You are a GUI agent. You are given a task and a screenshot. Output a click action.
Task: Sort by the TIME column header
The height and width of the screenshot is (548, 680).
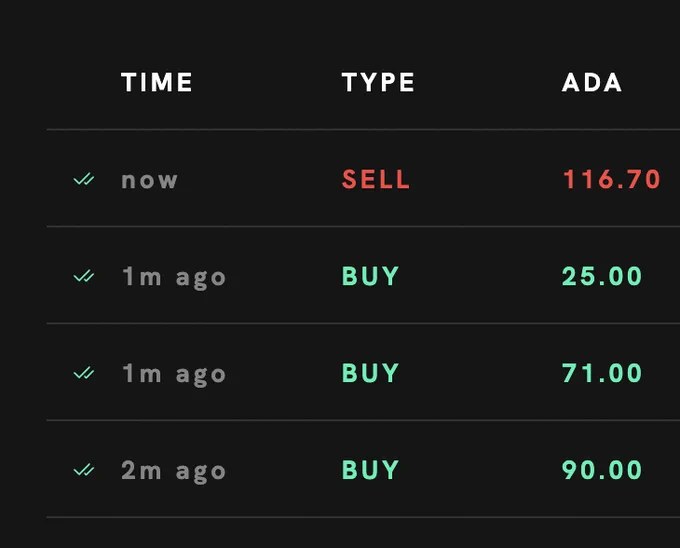click(157, 82)
